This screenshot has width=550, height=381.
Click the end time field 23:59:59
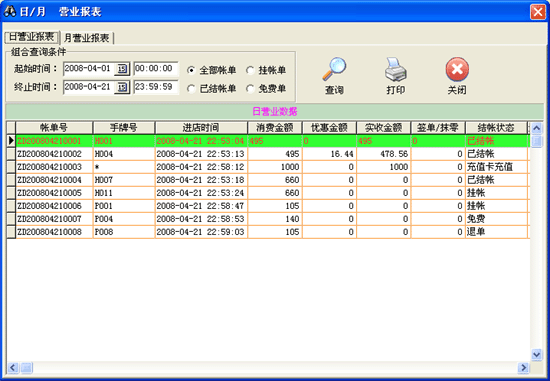pyautogui.click(x=156, y=87)
